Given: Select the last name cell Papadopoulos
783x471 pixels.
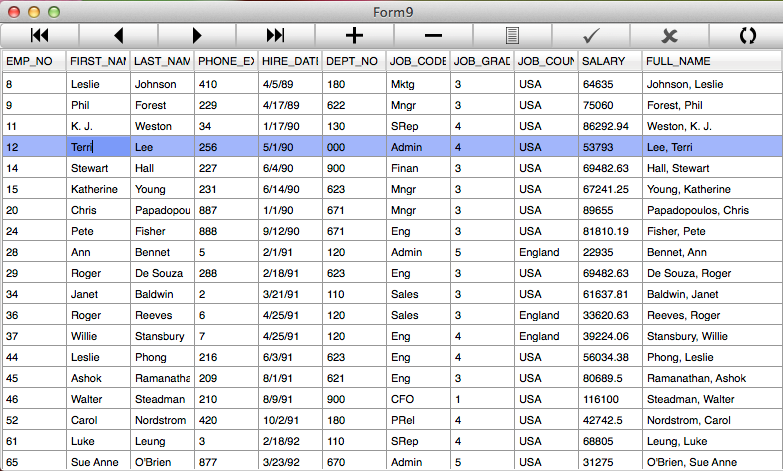Looking at the screenshot, I should pos(162,210).
